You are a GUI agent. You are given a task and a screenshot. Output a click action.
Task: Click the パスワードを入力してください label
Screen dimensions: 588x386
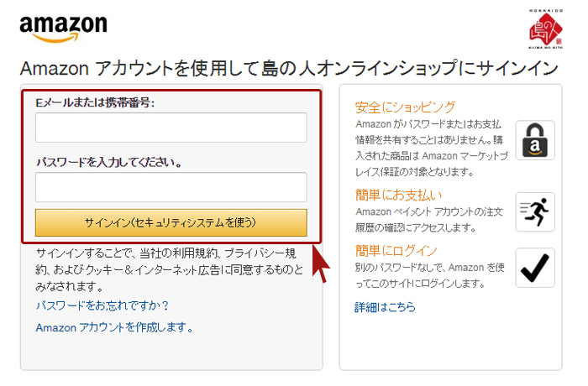(108, 162)
